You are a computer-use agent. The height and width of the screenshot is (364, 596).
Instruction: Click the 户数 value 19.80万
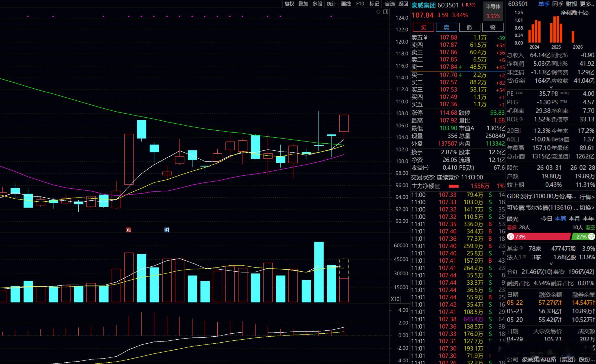(551, 176)
